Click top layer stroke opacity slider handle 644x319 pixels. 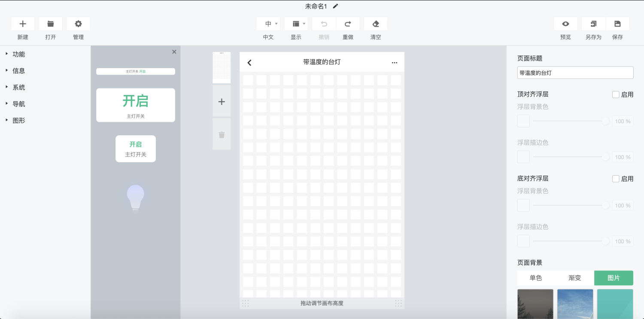click(606, 157)
